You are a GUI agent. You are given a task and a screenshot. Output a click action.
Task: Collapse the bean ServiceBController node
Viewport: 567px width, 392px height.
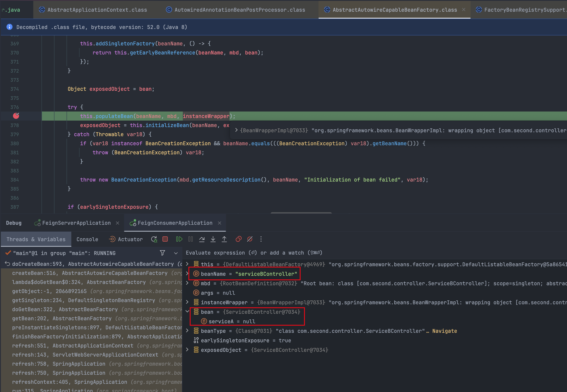point(187,312)
